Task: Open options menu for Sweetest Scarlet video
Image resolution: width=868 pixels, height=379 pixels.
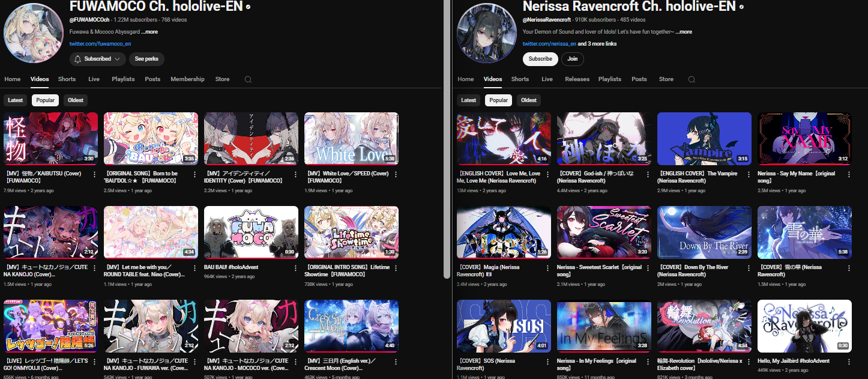Action: [x=648, y=268]
